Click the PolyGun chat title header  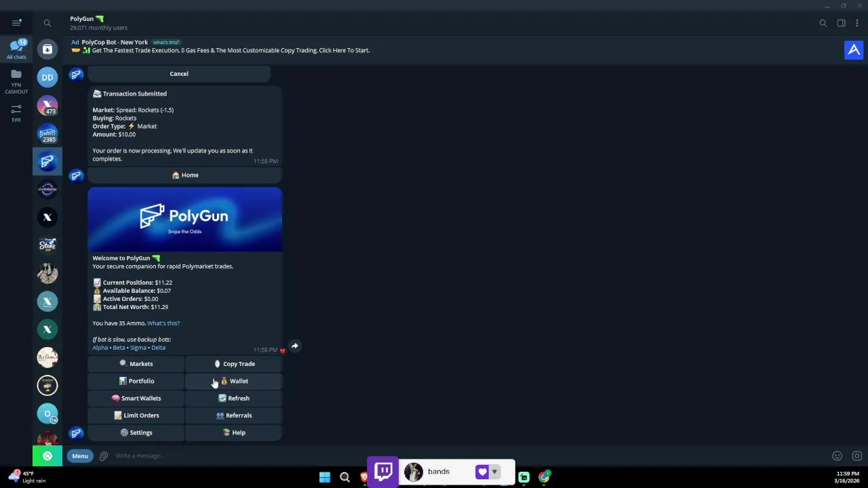(x=87, y=19)
